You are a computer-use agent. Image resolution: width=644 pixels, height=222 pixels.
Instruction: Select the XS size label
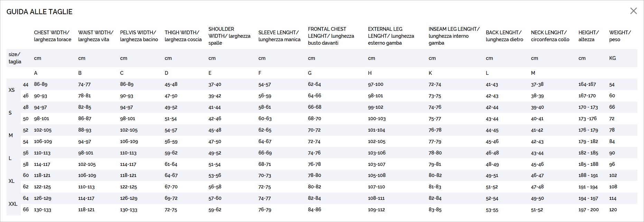(12, 90)
